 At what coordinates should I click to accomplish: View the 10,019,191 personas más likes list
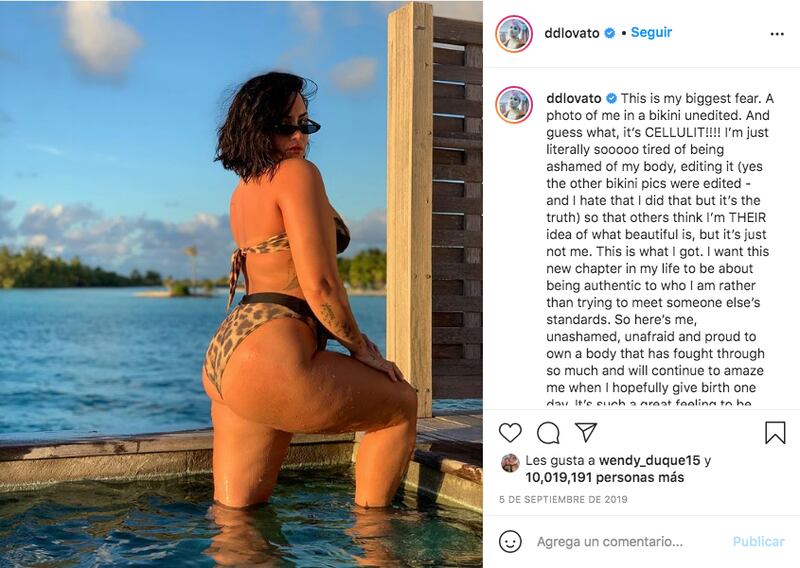coord(605,478)
